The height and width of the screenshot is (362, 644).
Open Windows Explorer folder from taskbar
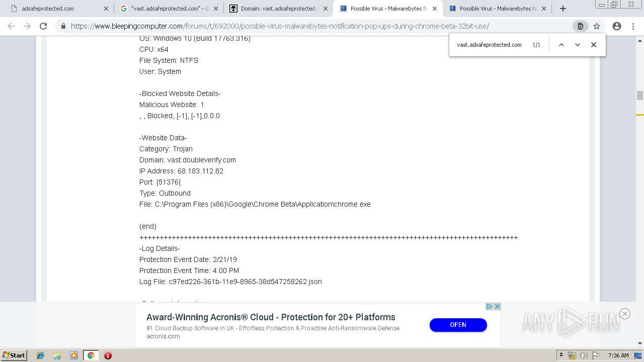point(57,355)
